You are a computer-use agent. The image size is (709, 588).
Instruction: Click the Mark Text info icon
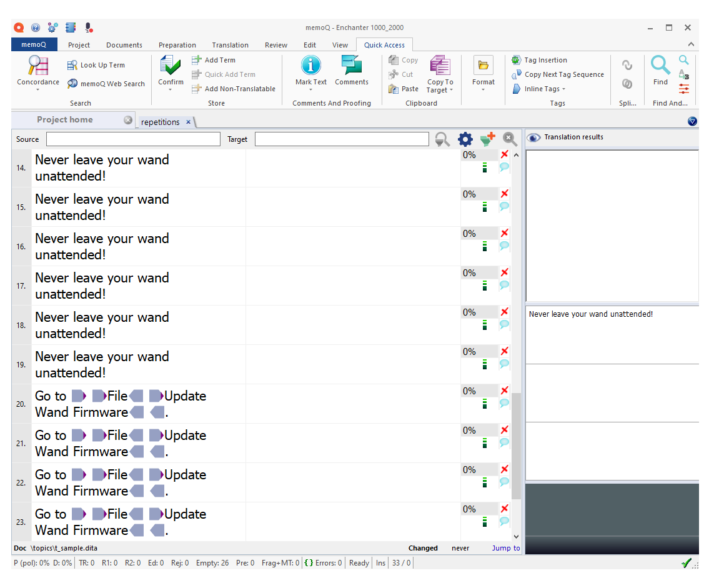pyautogui.click(x=310, y=66)
